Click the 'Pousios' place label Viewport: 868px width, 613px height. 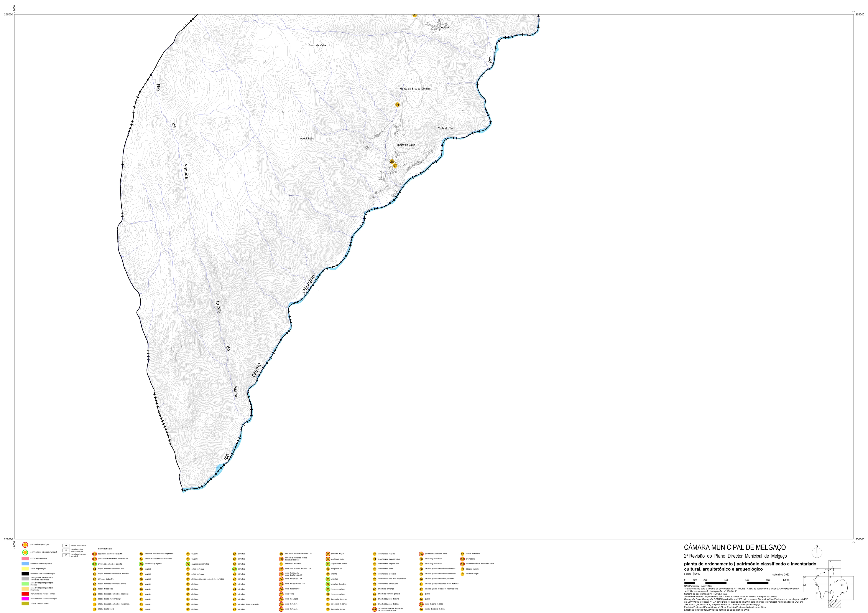coord(444,27)
